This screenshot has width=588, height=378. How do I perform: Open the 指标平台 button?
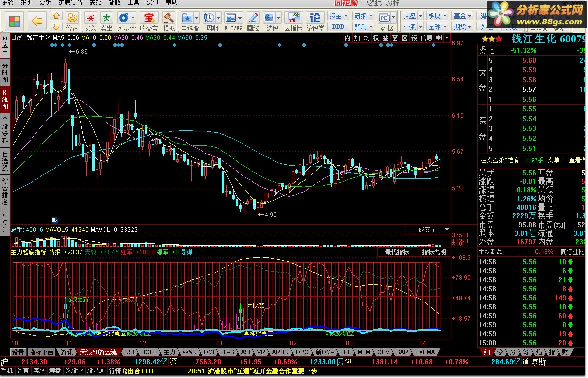[x=41, y=352]
